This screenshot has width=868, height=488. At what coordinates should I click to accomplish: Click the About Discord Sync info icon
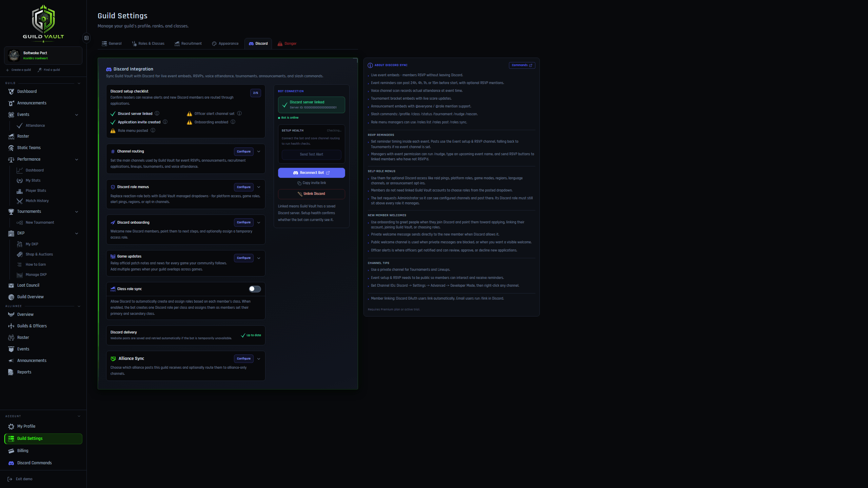point(370,65)
